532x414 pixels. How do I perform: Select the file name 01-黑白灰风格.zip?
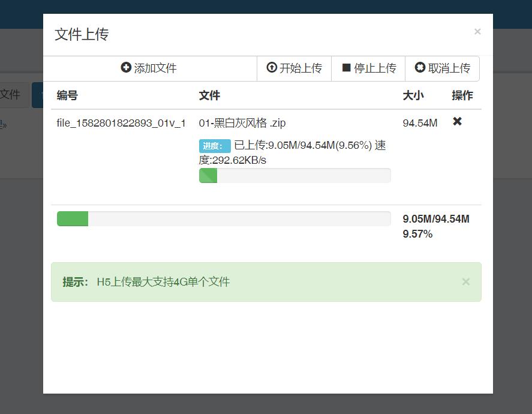pos(242,122)
